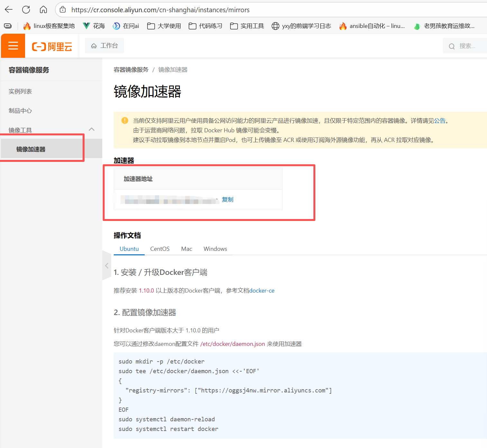Switch to the CentOS tab
This screenshot has width=487, height=448.
[160, 249]
